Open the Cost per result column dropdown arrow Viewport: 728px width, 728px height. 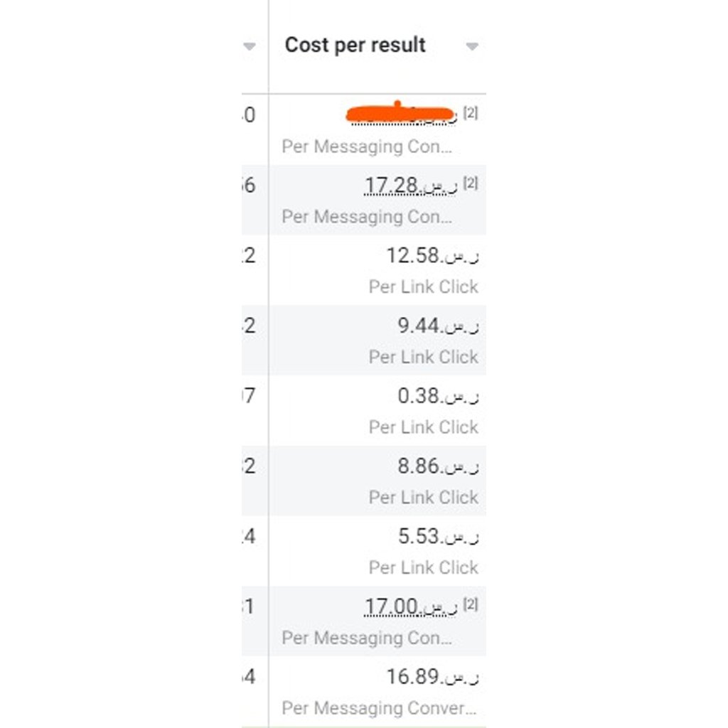click(x=472, y=46)
